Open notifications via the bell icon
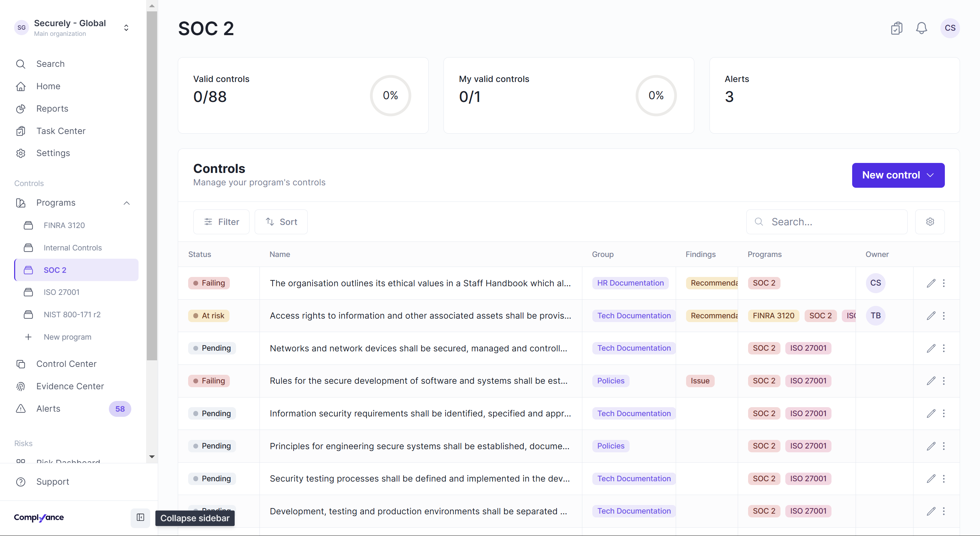The height and width of the screenshot is (536, 980). click(x=921, y=28)
